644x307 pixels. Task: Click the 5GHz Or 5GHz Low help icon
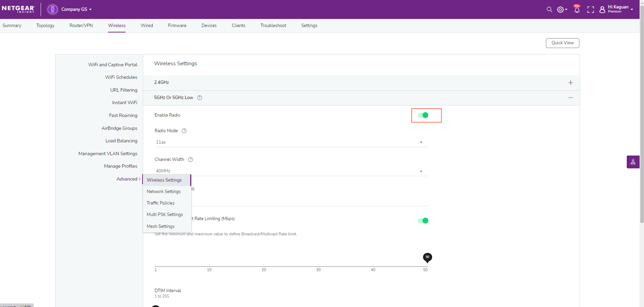[x=200, y=98]
